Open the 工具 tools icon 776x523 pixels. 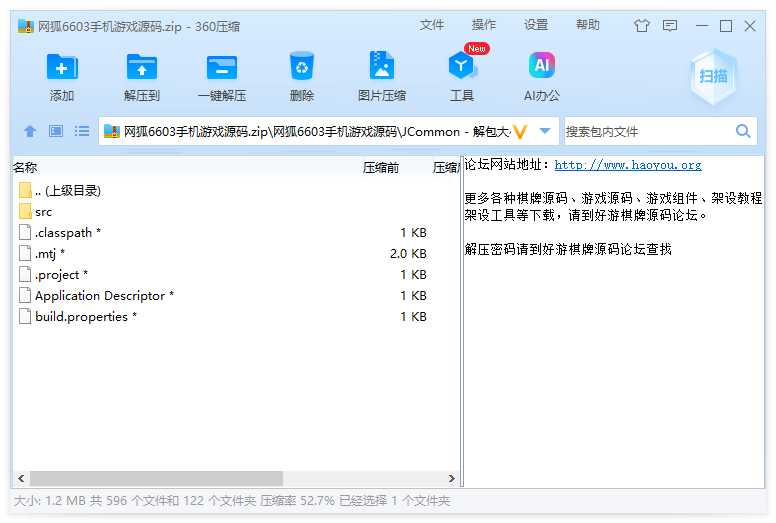[462, 66]
